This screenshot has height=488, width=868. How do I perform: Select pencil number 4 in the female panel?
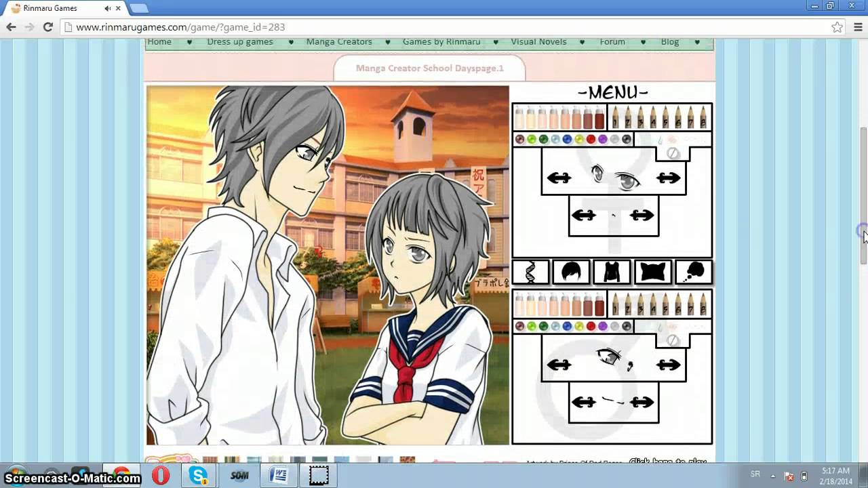coord(652,117)
